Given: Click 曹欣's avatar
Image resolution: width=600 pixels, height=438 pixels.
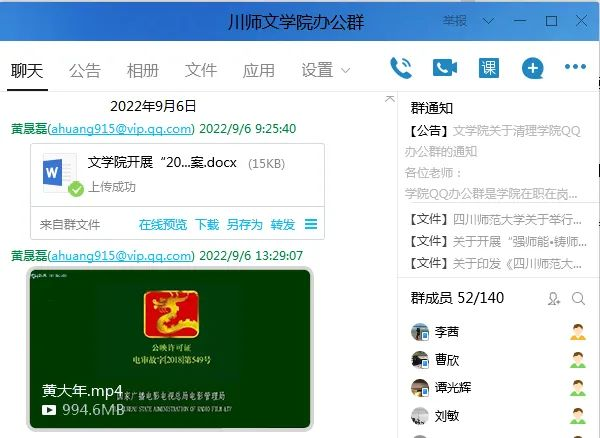Looking at the screenshot, I should click(x=420, y=360).
